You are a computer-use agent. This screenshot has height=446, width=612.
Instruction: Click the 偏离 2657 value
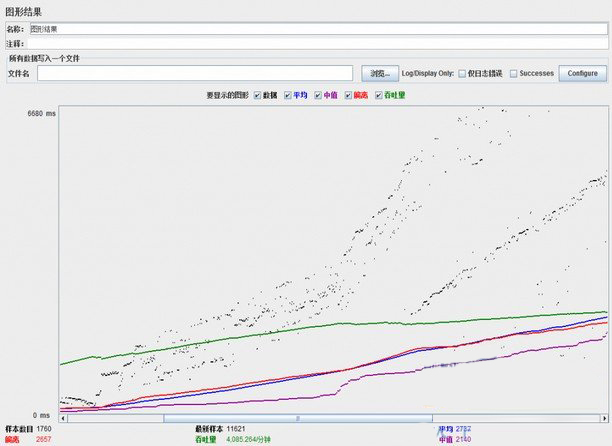click(43, 439)
